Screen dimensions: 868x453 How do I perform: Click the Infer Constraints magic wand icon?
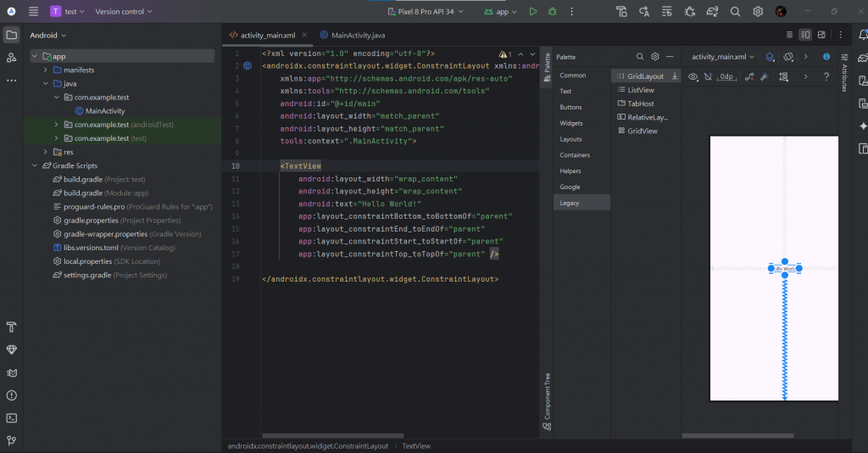764,76
